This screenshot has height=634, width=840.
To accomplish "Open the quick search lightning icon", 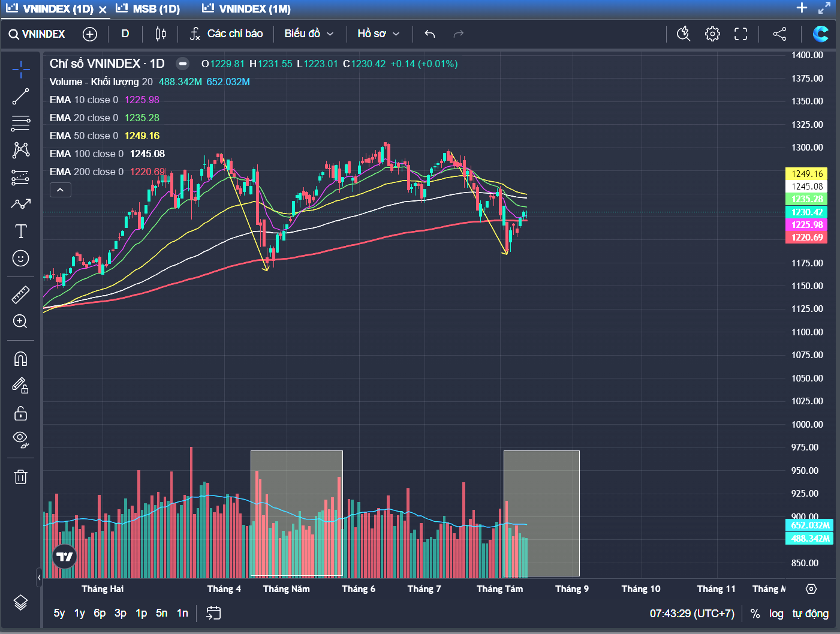I will point(684,34).
